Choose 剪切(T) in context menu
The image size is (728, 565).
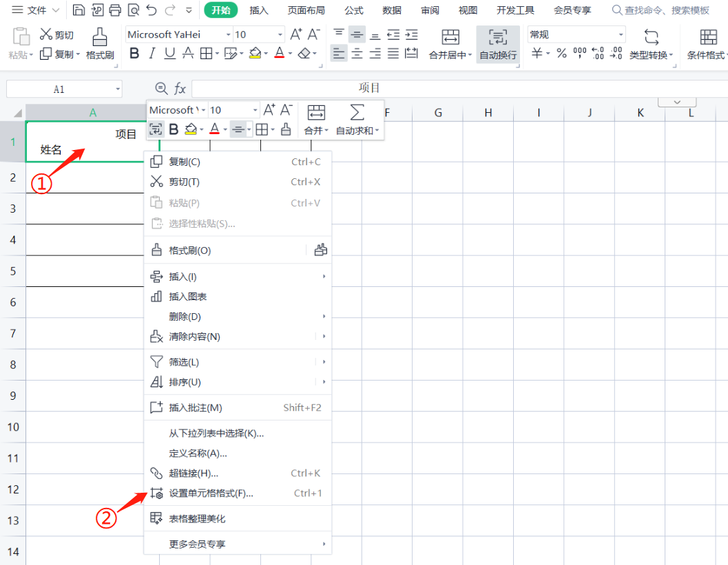(x=238, y=182)
